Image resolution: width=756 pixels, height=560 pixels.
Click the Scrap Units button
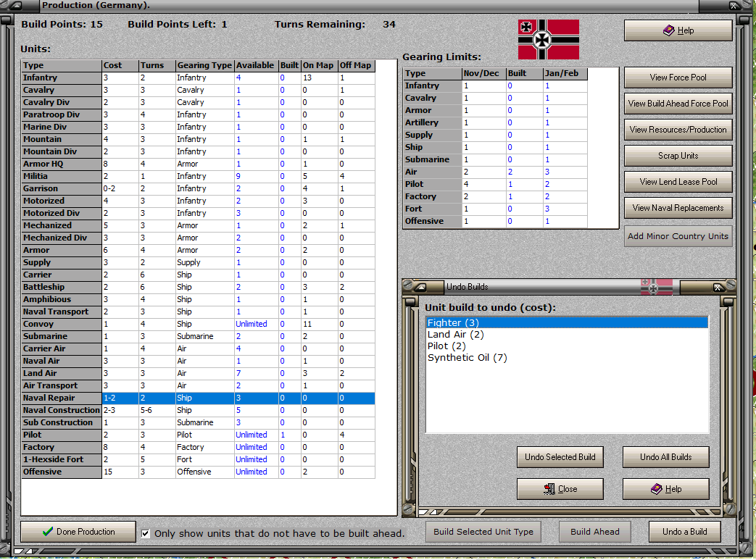click(678, 156)
